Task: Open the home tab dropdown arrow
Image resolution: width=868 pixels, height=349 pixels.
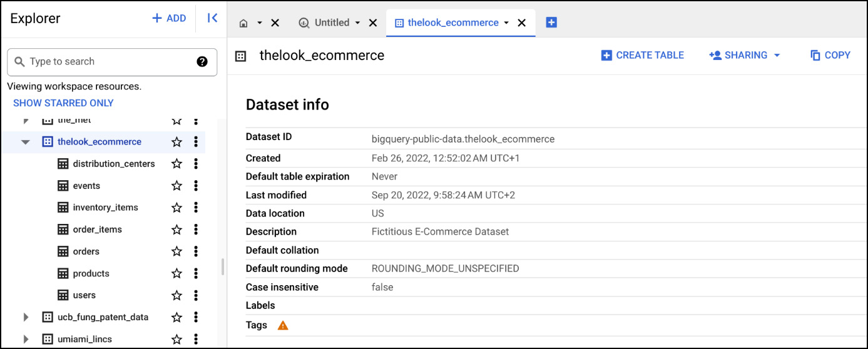Action: pyautogui.click(x=260, y=23)
